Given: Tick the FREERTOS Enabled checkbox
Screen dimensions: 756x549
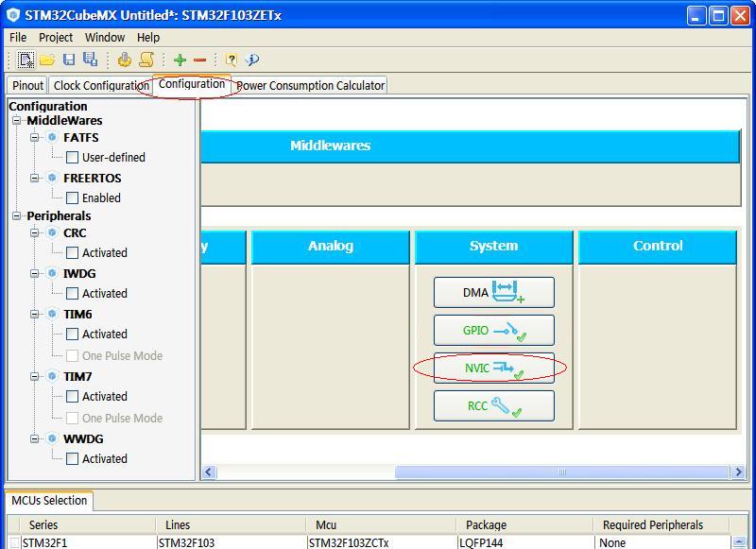Looking at the screenshot, I should 72,197.
